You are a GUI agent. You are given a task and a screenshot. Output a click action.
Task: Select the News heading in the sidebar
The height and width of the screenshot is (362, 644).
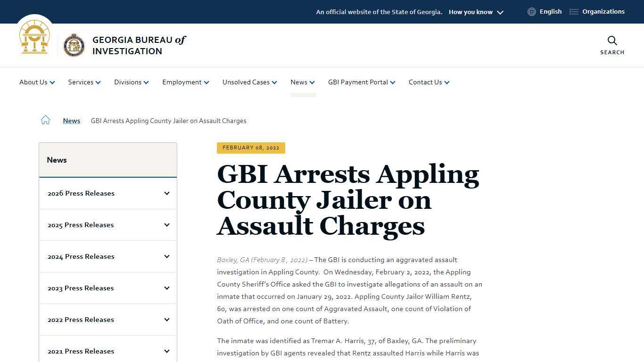(57, 160)
